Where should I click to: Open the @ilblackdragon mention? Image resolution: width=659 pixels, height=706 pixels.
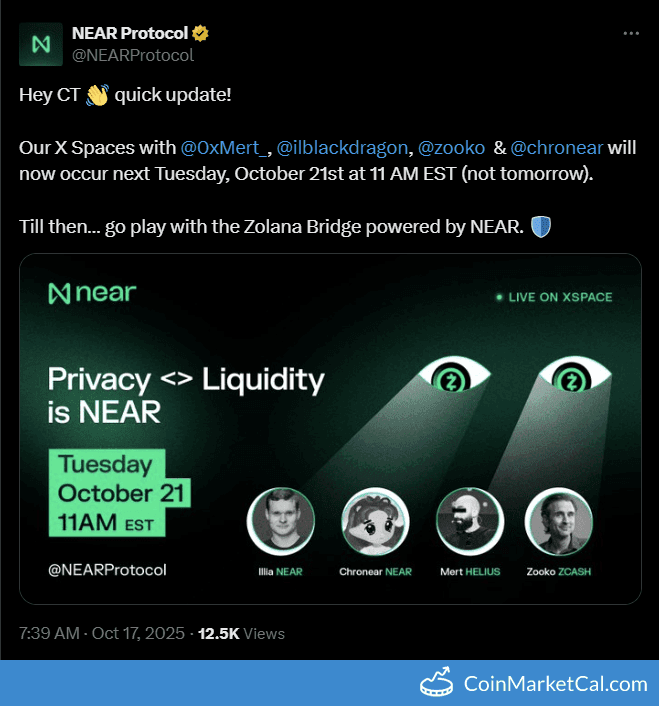(x=342, y=148)
